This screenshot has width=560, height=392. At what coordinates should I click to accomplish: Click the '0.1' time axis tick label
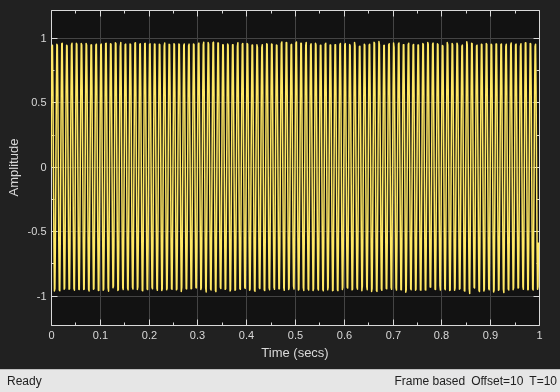100,335
